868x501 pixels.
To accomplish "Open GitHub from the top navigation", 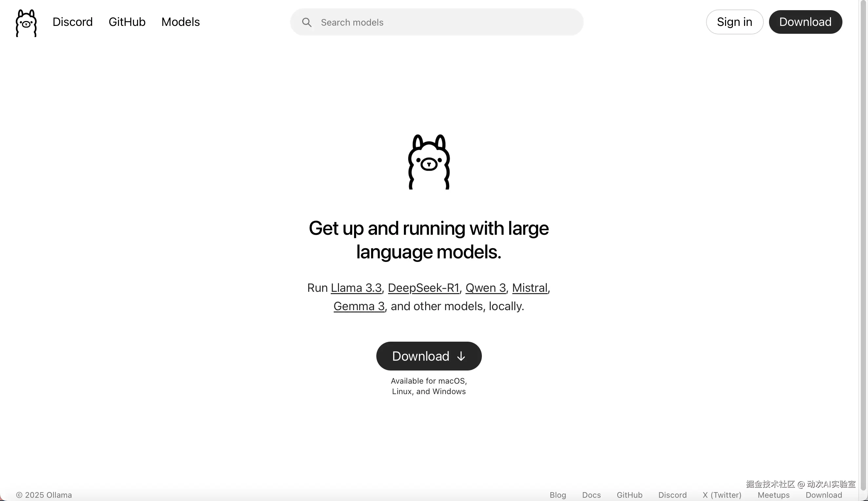I will (x=127, y=22).
